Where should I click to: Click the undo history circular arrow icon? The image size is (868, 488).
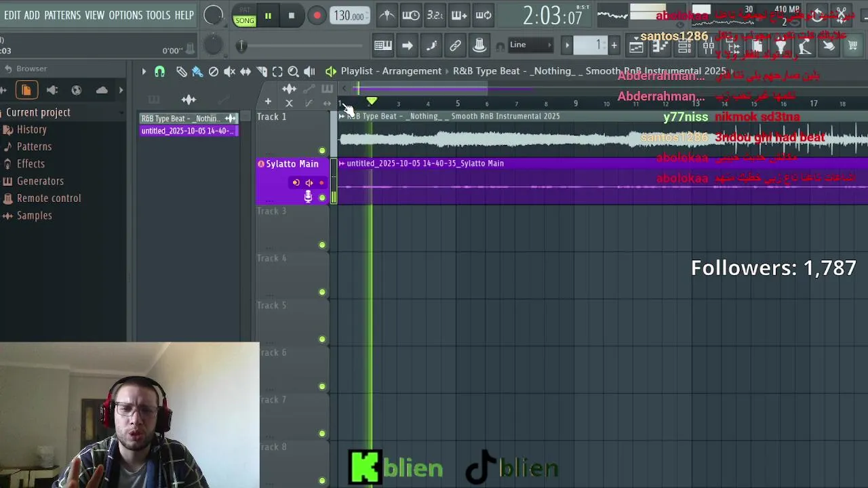817,15
